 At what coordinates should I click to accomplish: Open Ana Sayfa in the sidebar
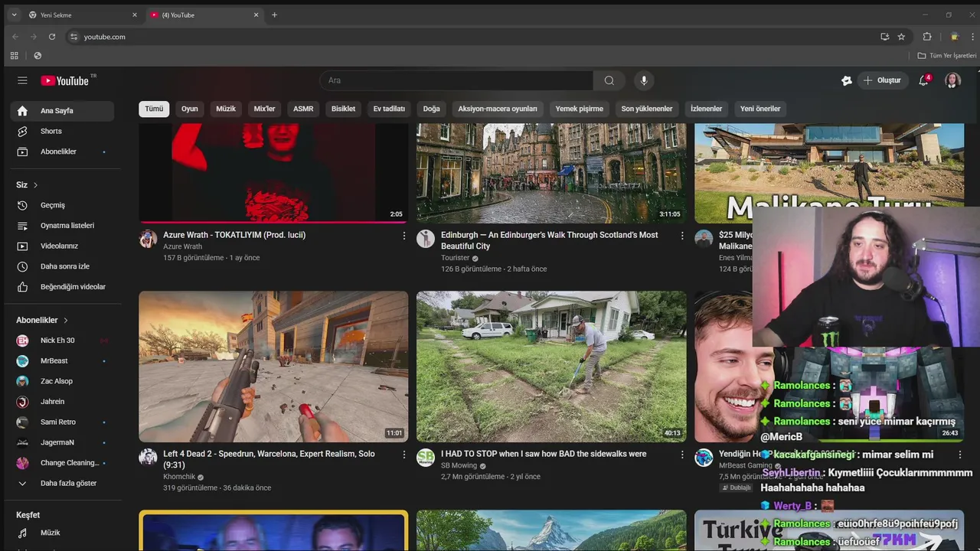coord(62,111)
